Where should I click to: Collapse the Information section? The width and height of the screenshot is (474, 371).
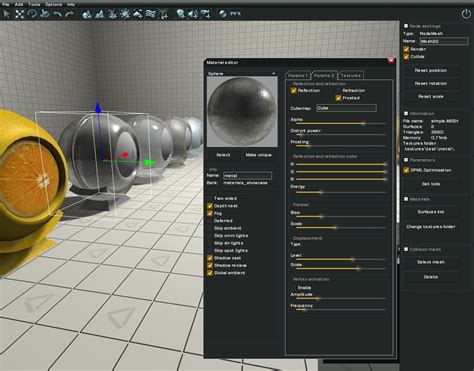coord(406,113)
